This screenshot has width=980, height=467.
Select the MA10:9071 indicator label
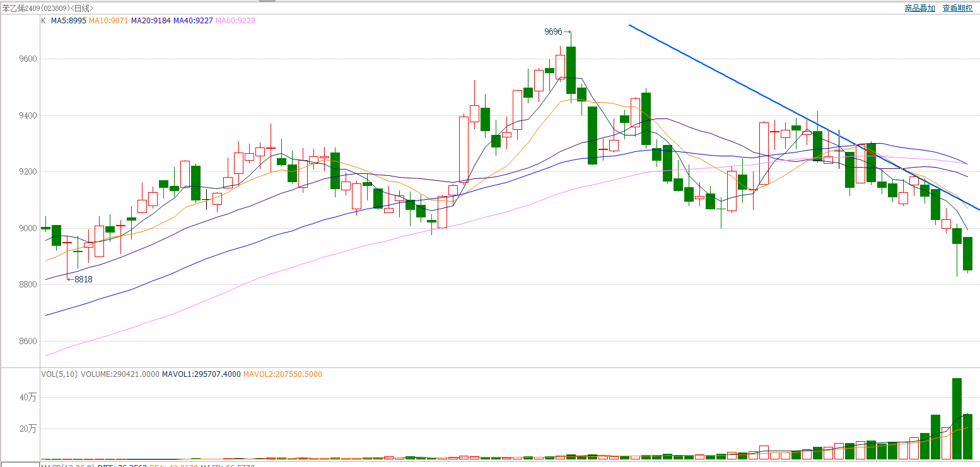(108, 20)
